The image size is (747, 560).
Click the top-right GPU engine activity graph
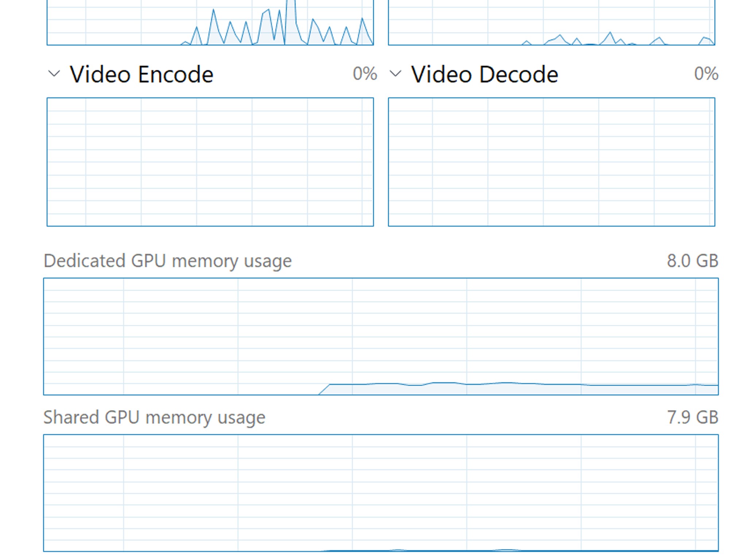[551, 23]
